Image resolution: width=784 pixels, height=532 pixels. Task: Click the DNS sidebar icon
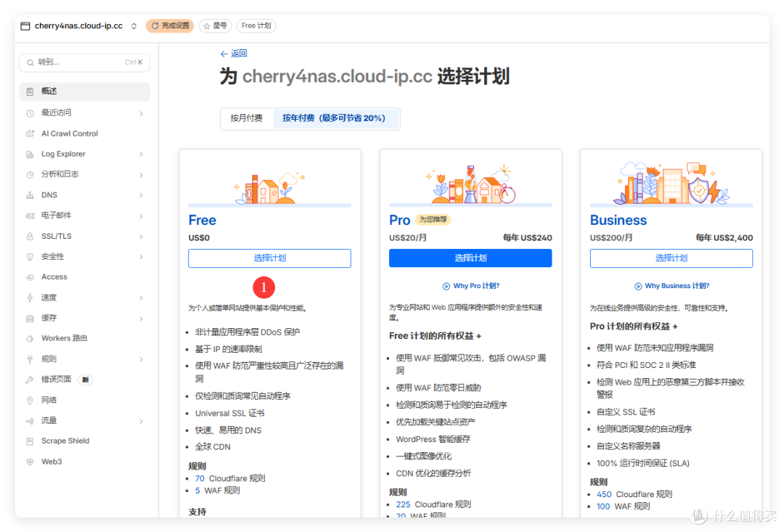coord(30,195)
